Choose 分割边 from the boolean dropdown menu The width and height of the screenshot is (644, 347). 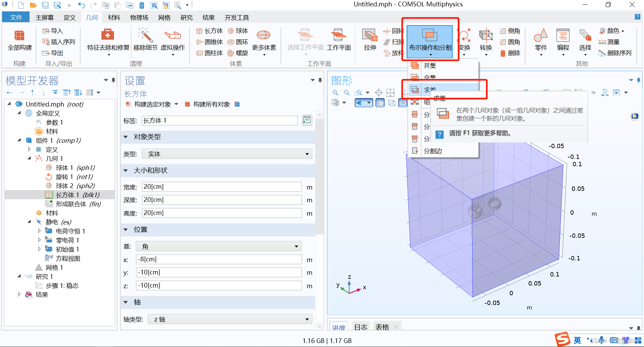click(443, 151)
